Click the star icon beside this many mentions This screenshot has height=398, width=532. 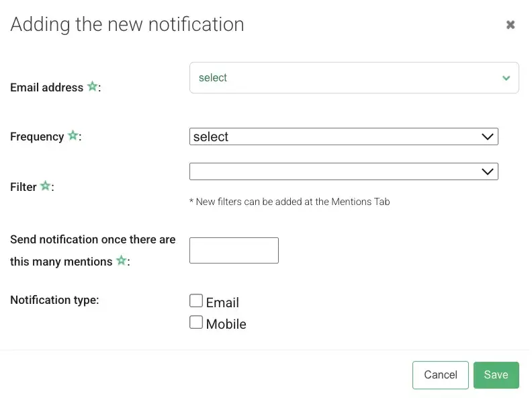point(121,260)
